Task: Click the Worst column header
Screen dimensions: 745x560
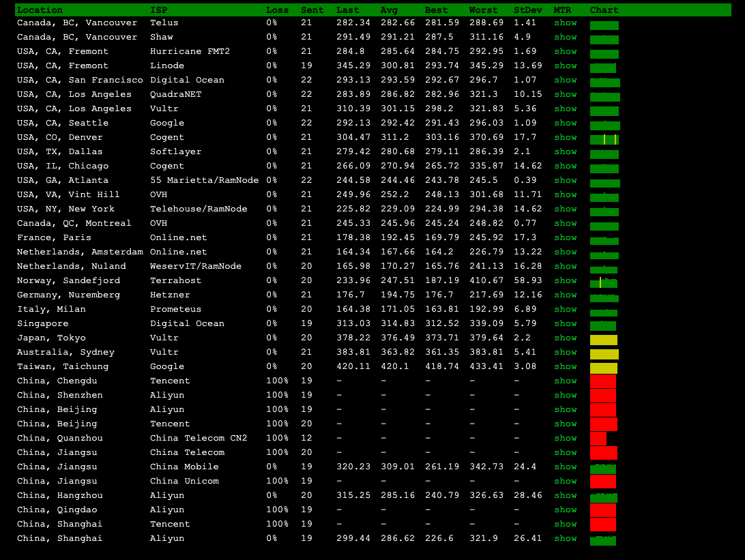Action: (x=484, y=10)
